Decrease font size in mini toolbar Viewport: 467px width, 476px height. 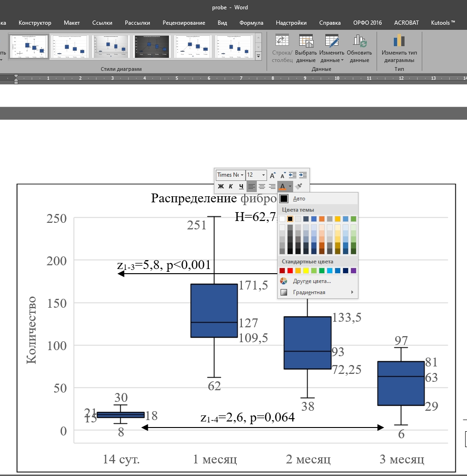coord(283,175)
